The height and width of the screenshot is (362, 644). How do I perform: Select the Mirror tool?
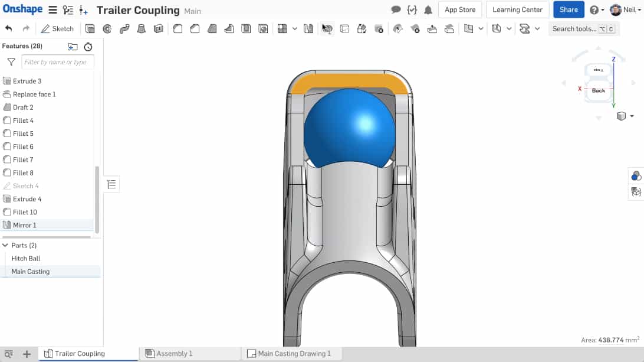[x=308, y=29]
